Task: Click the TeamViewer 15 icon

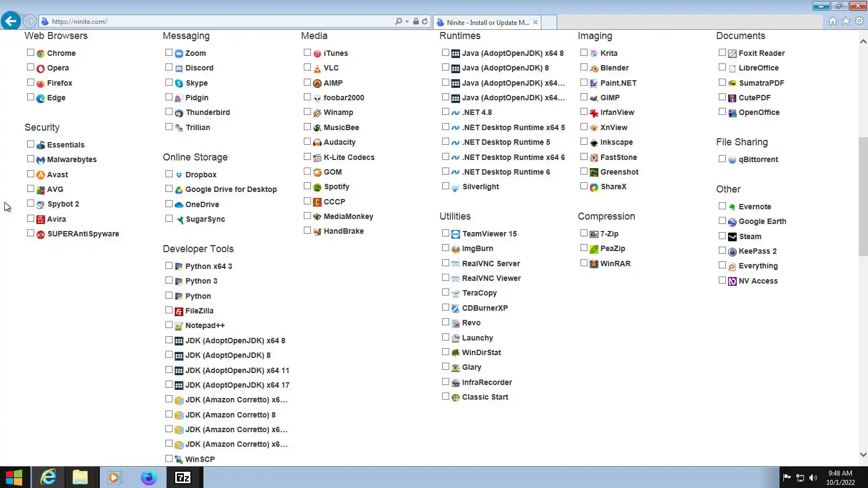Action: click(x=456, y=234)
